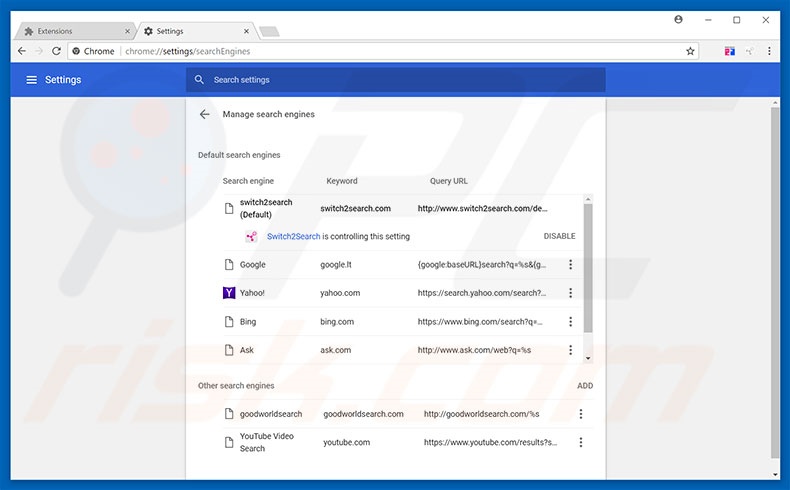This screenshot has width=790, height=490.
Task: Bookmark this page with the star icon
Action: [x=690, y=51]
